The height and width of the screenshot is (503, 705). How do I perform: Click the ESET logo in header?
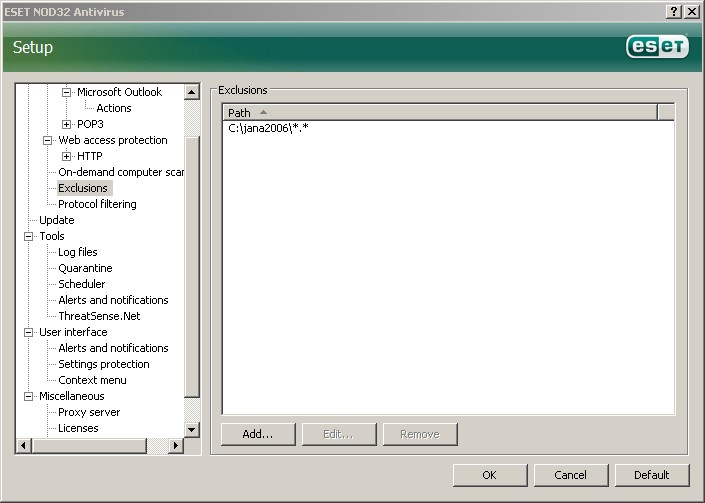point(656,47)
